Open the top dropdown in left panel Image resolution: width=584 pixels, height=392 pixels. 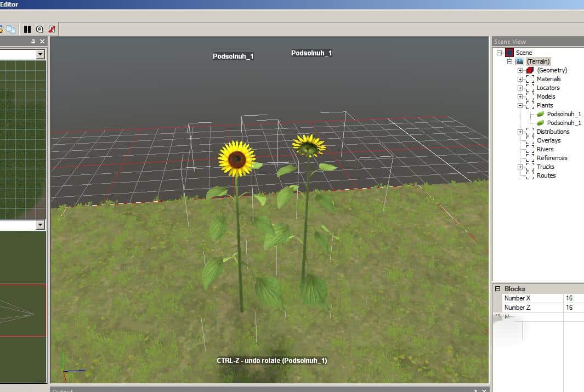(x=40, y=54)
